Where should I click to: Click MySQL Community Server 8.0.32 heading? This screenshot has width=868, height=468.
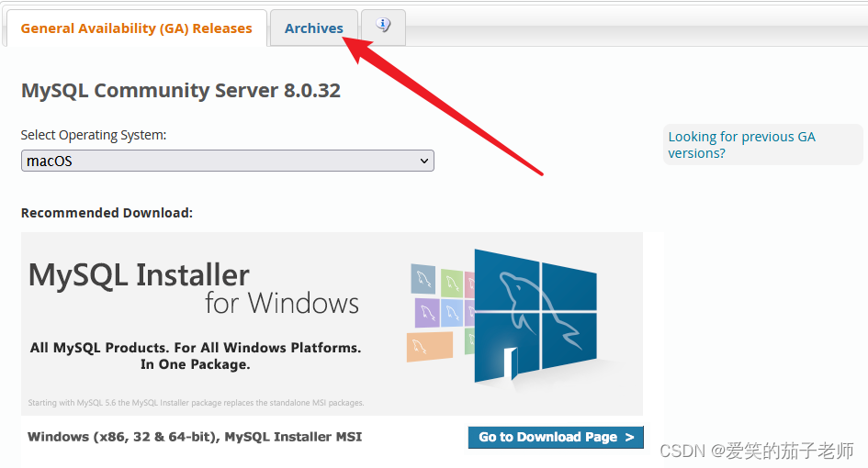point(180,90)
